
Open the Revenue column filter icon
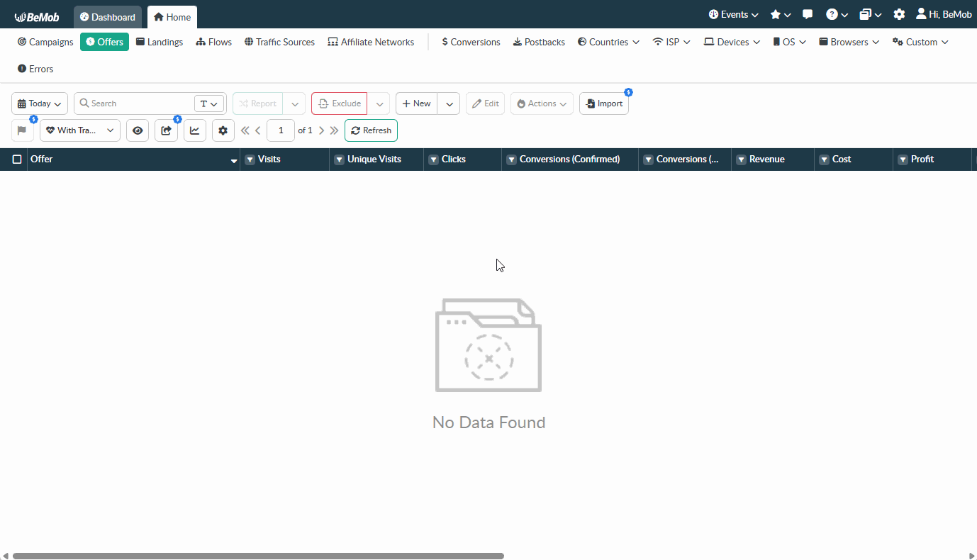pyautogui.click(x=741, y=159)
